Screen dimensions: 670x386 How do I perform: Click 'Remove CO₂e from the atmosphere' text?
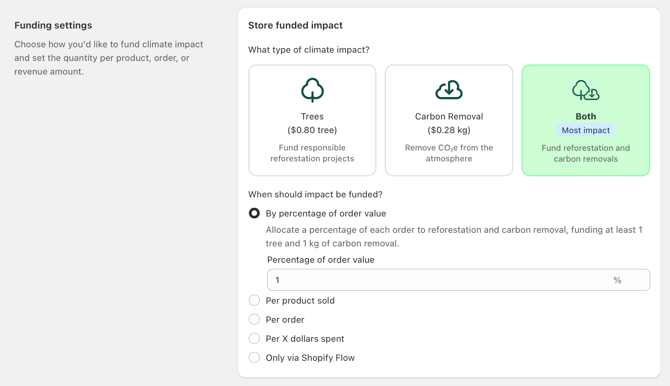pyautogui.click(x=449, y=153)
